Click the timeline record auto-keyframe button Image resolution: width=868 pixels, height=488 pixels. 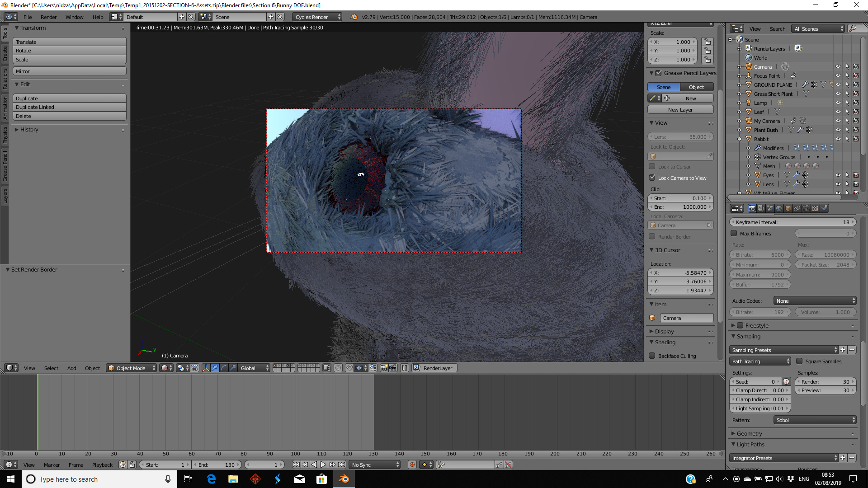click(412, 465)
